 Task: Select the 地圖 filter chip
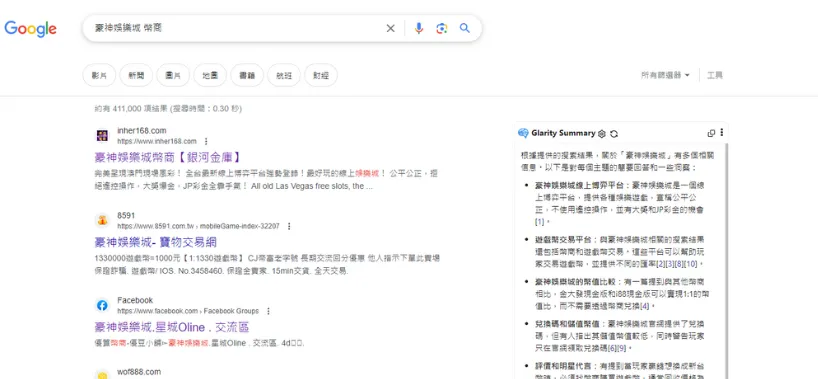[210, 75]
